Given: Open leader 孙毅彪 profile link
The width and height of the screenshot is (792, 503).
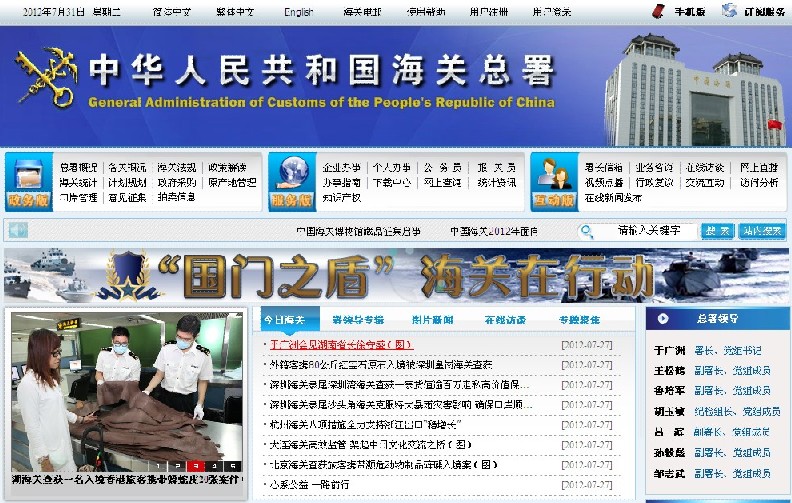Looking at the screenshot, I should tap(669, 452).
